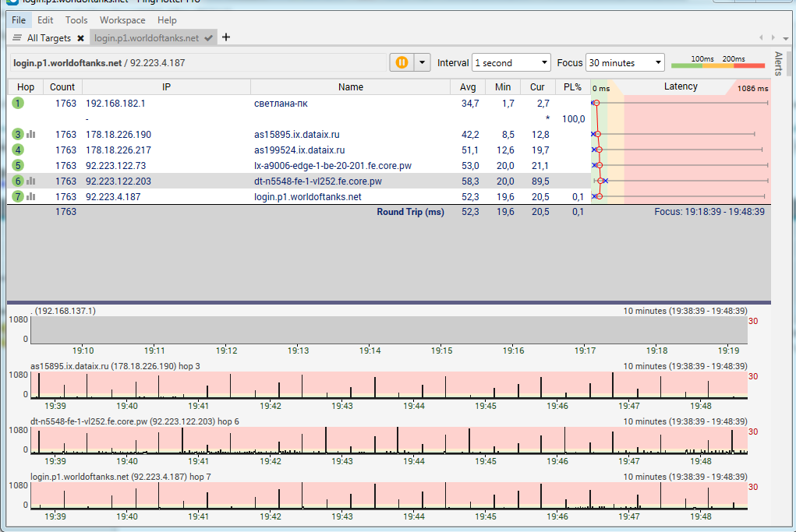Click the green hop 4 circle

click(18, 150)
